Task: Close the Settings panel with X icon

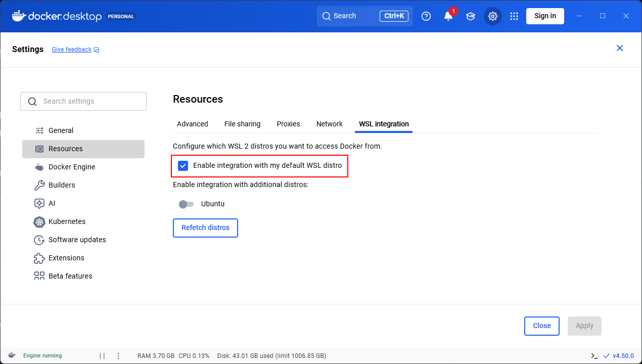Action: [620, 48]
